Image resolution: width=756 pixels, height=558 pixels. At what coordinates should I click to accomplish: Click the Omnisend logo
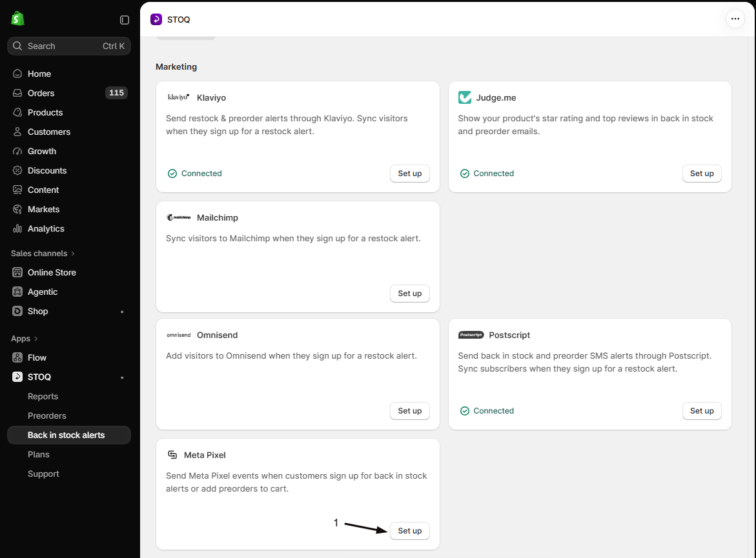tap(178, 335)
